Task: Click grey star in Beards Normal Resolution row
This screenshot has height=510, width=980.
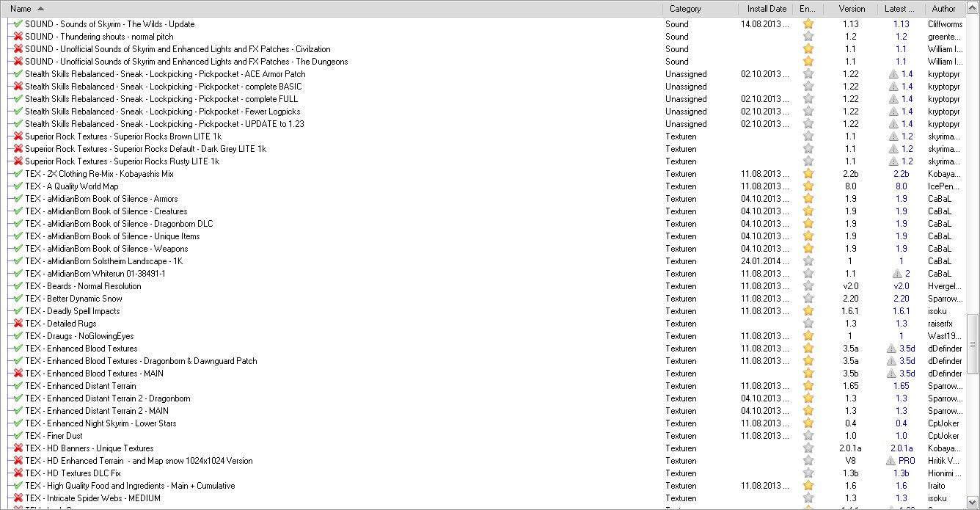Action: [x=808, y=286]
